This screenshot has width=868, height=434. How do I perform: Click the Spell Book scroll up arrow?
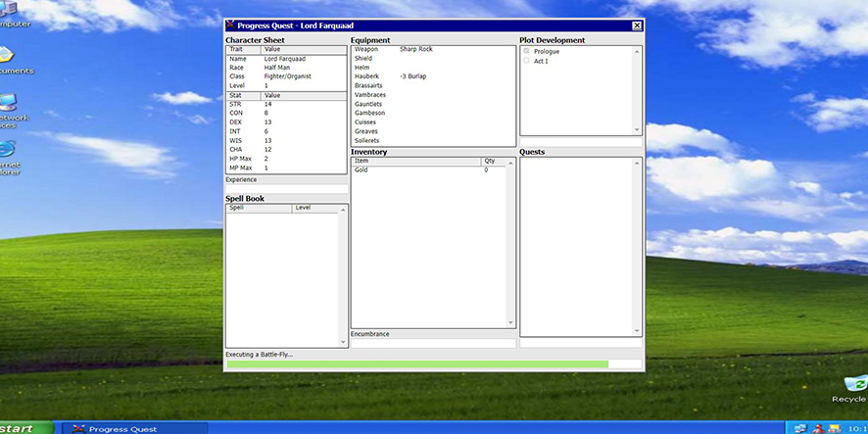coord(343,210)
